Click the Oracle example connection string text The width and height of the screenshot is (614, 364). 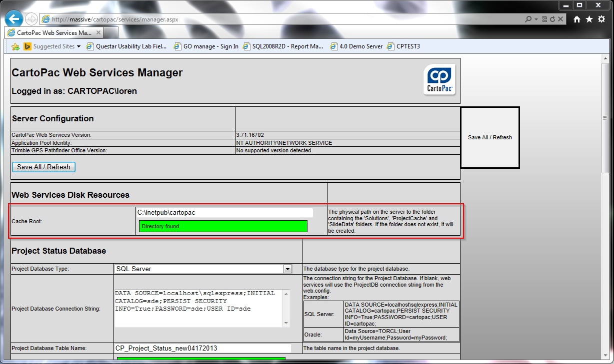click(x=395, y=334)
